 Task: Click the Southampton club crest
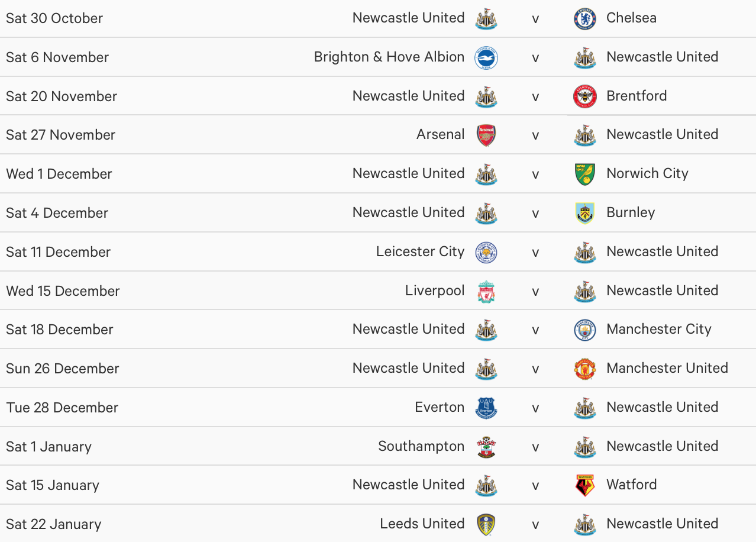(x=486, y=447)
